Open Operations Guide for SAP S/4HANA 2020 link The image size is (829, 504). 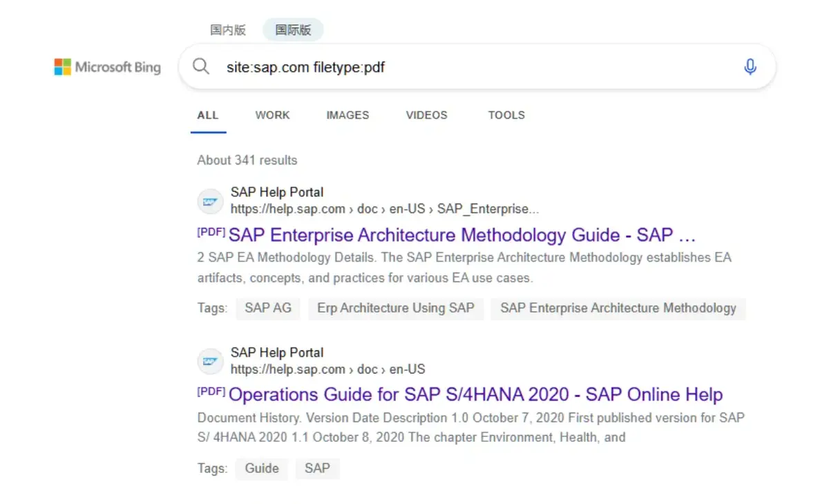[475, 395]
